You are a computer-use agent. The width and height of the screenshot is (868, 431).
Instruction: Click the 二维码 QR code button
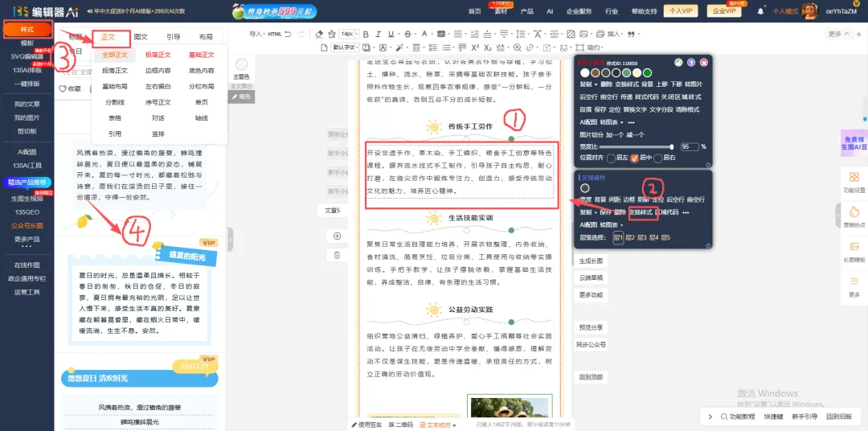(x=401, y=425)
